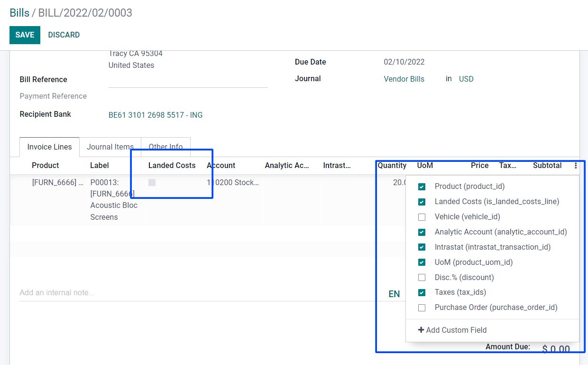The width and height of the screenshot is (588, 365).
Task: Switch to the Other Info tab
Action: 165,147
